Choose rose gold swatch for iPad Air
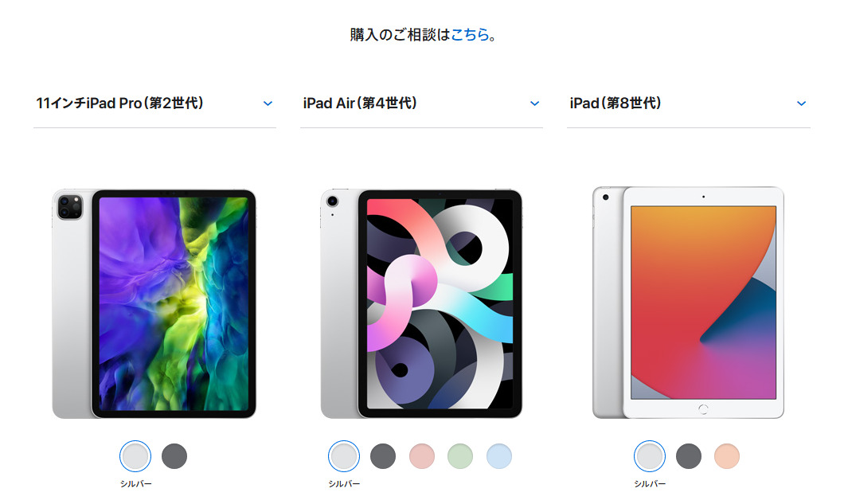 click(x=422, y=456)
